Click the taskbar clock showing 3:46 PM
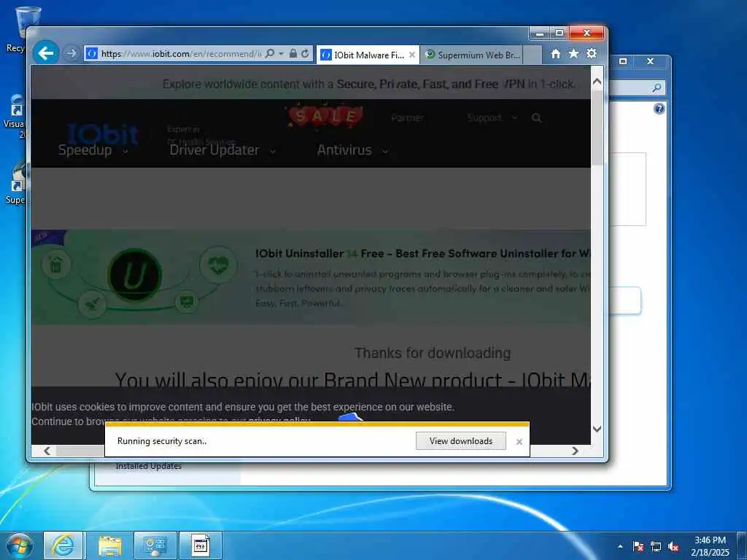The image size is (747, 560). pyautogui.click(x=710, y=546)
